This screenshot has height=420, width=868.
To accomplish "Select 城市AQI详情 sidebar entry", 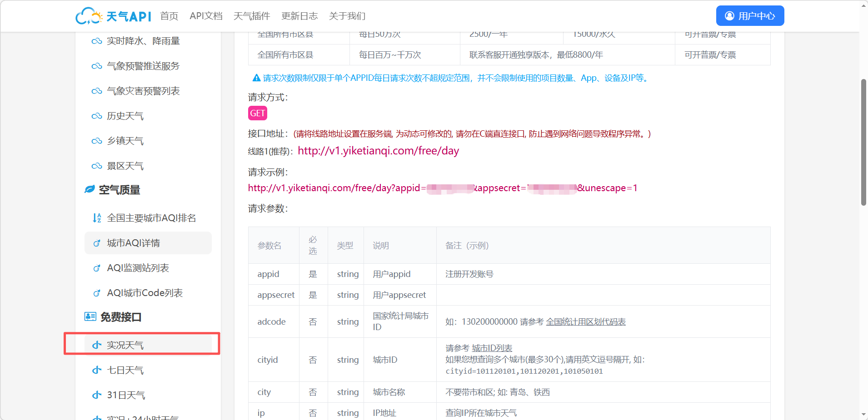I will point(148,243).
